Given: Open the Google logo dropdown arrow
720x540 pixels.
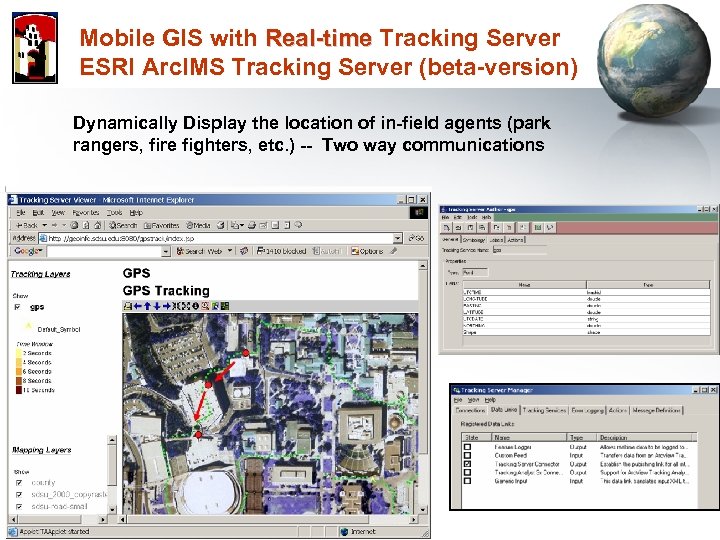Looking at the screenshot, I should [x=40, y=250].
